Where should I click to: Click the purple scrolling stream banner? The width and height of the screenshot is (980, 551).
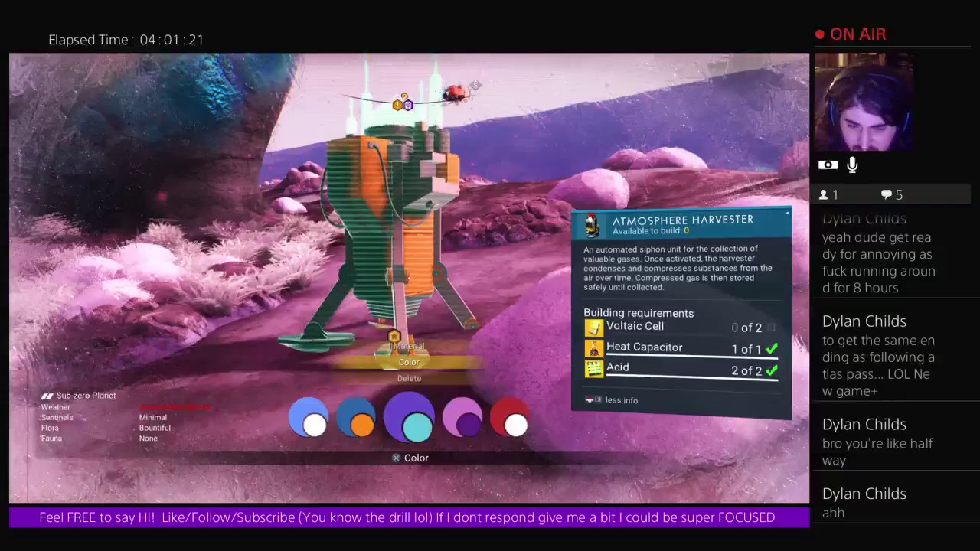409,517
